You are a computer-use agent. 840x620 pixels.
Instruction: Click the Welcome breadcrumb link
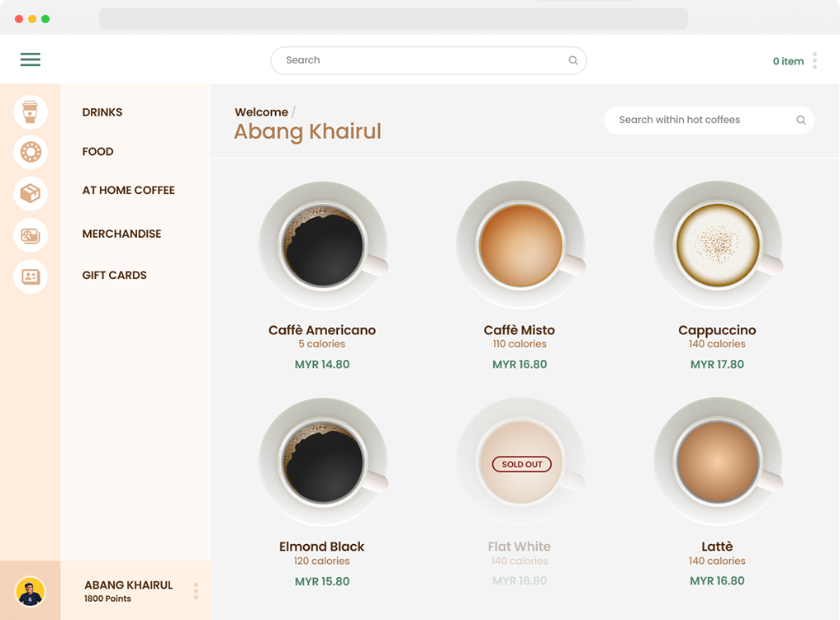click(261, 112)
